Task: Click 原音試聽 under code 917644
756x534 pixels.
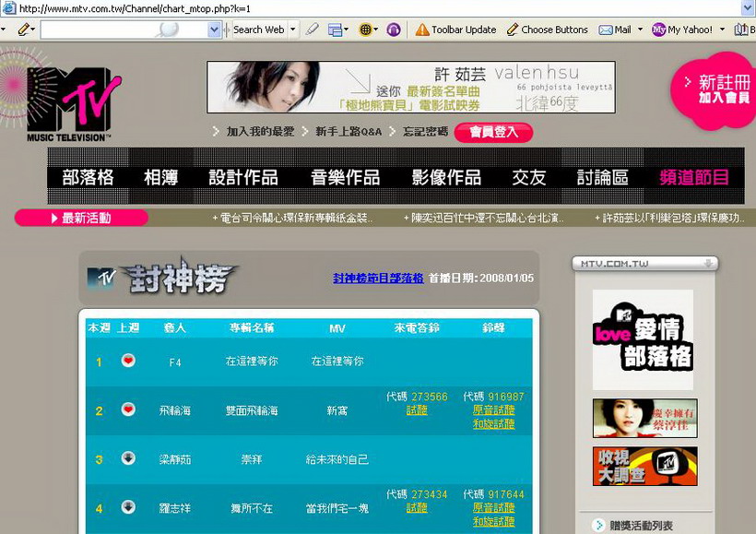Action: (494, 508)
